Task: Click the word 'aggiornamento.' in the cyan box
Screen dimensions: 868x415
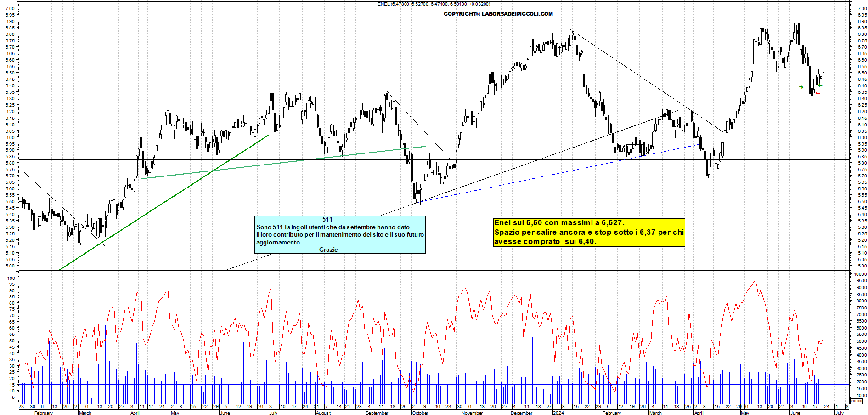Action: [x=279, y=242]
